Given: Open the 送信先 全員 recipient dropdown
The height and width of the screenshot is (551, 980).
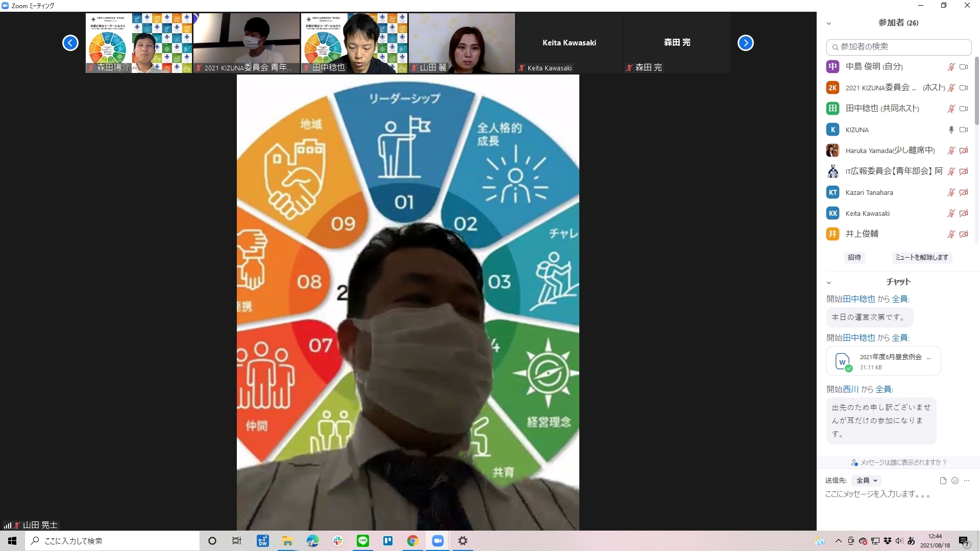Looking at the screenshot, I should 867,481.
